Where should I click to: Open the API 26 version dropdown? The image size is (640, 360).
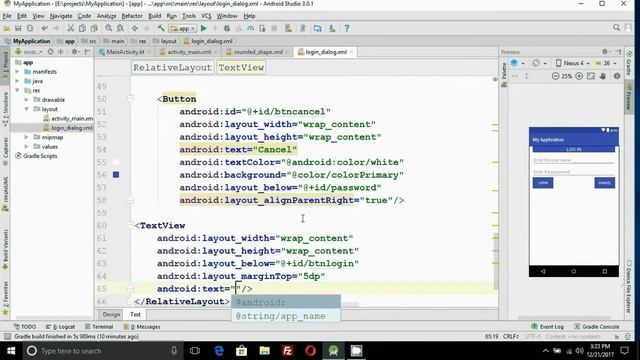[606, 63]
